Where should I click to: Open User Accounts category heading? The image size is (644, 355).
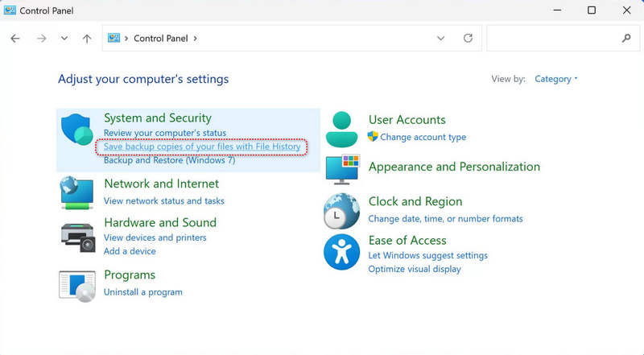407,120
